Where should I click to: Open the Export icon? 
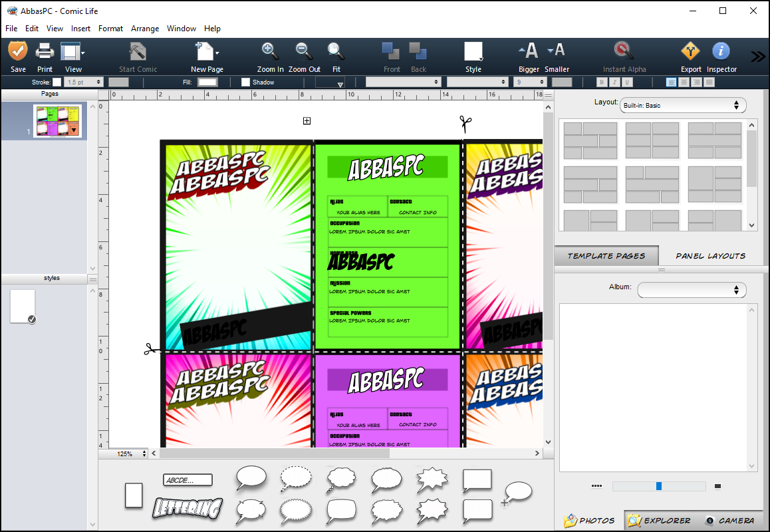(x=690, y=51)
